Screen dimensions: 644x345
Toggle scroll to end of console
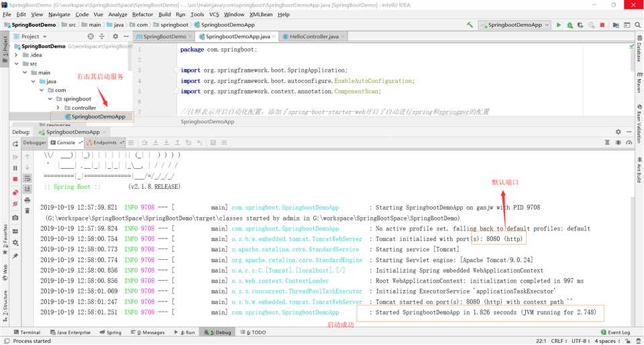[x=28, y=189]
